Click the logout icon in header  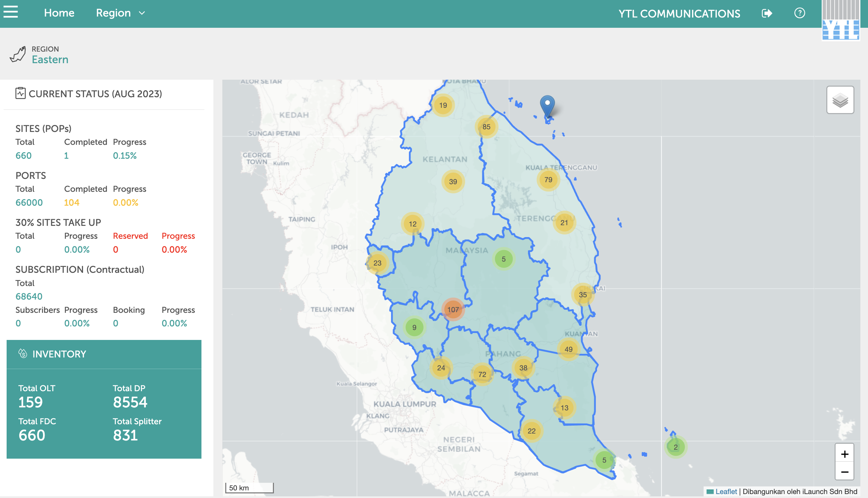pyautogui.click(x=767, y=13)
